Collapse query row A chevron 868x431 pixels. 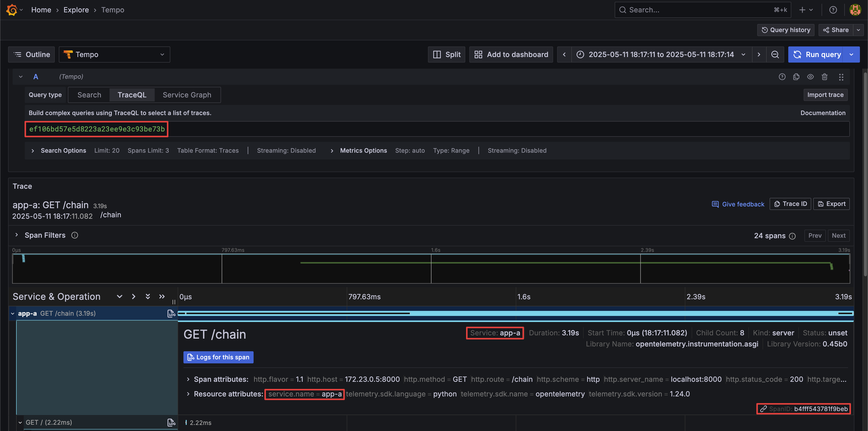pos(20,77)
